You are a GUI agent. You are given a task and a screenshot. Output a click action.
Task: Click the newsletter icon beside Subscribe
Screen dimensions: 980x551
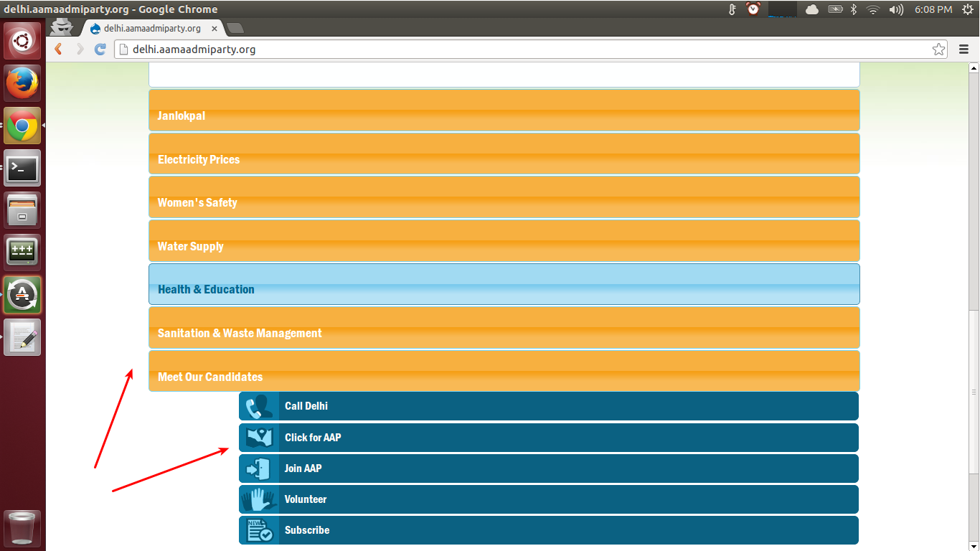[259, 530]
